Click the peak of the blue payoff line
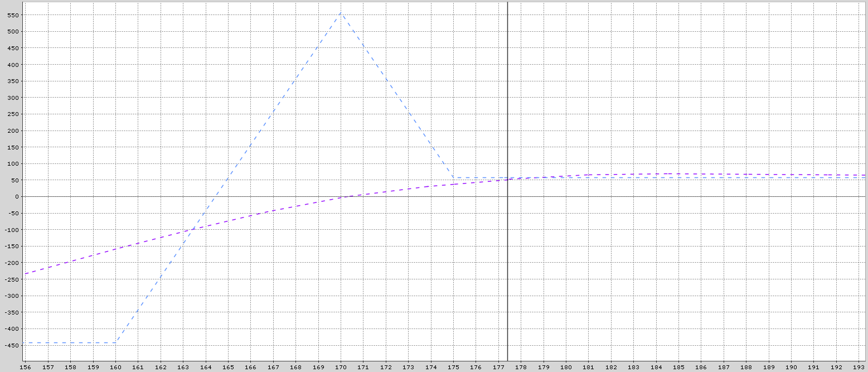This screenshot has width=868, height=372. coord(340,12)
